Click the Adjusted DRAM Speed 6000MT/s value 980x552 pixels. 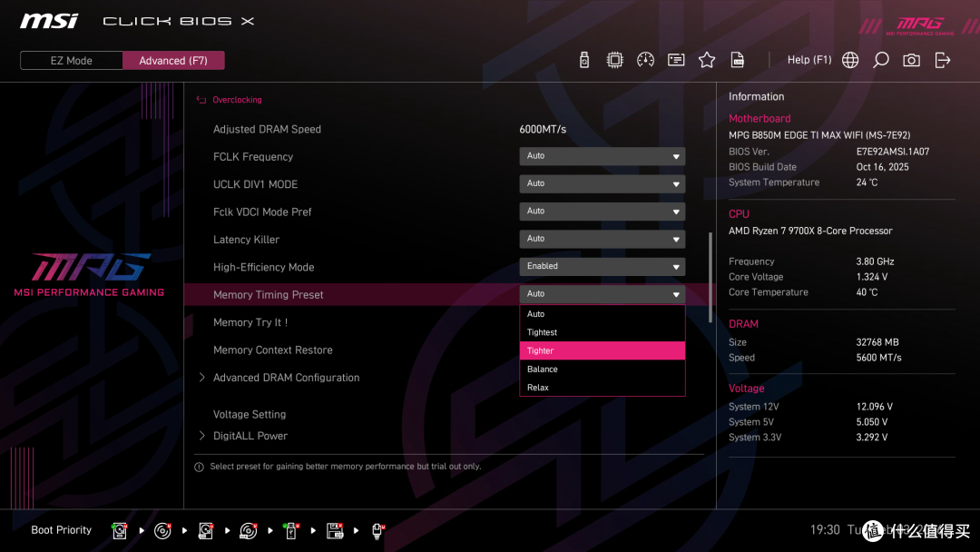point(543,130)
